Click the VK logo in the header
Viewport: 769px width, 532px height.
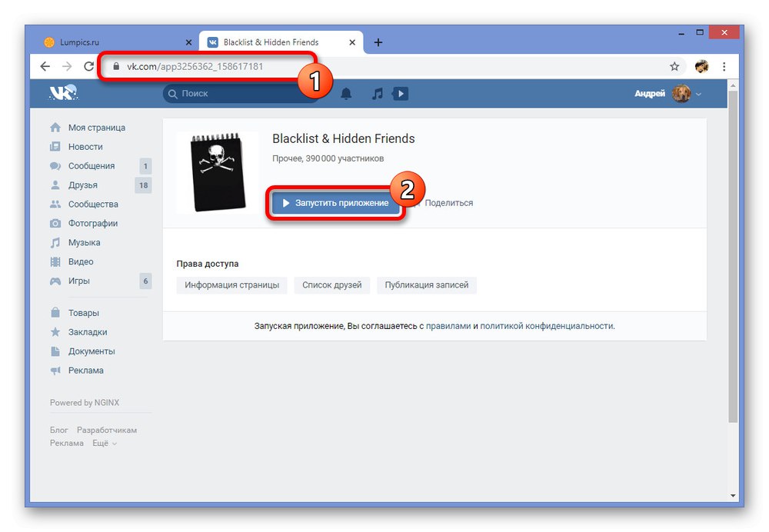64,93
